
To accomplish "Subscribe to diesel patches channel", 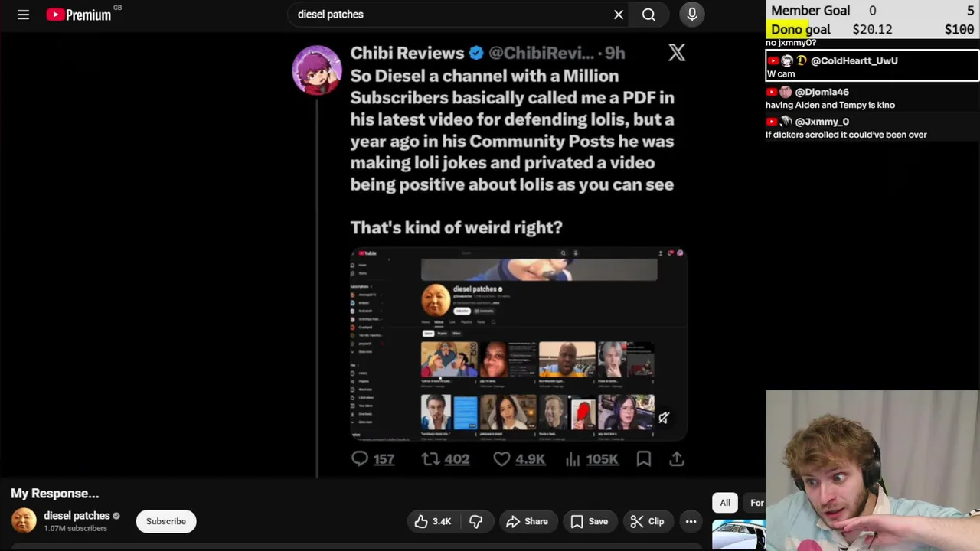I will pos(166,521).
